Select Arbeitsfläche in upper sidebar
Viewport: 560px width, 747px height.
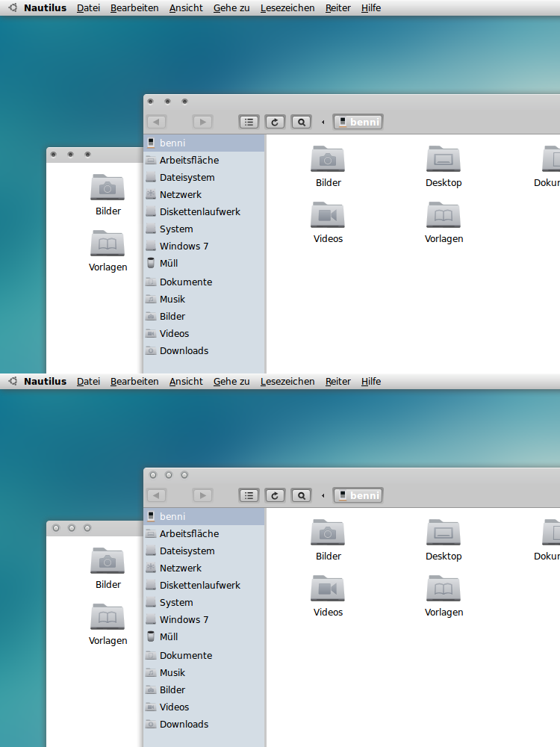click(204, 160)
